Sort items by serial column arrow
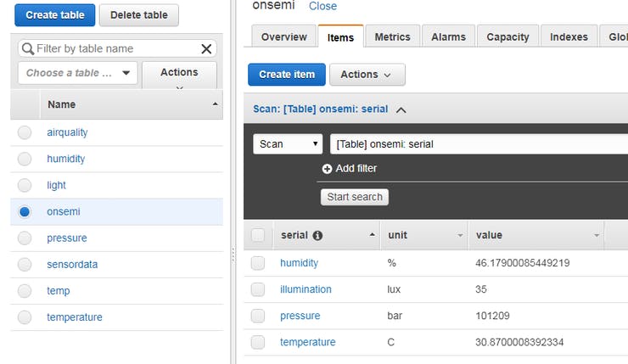The width and height of the screenshot is (628, 364). pyautogui.click(x=373, y=235)
